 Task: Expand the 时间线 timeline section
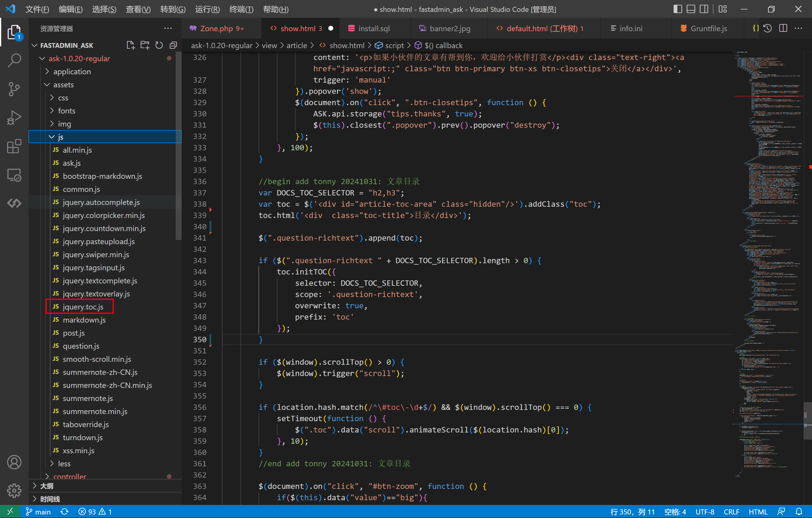click(x=105, y=499)
